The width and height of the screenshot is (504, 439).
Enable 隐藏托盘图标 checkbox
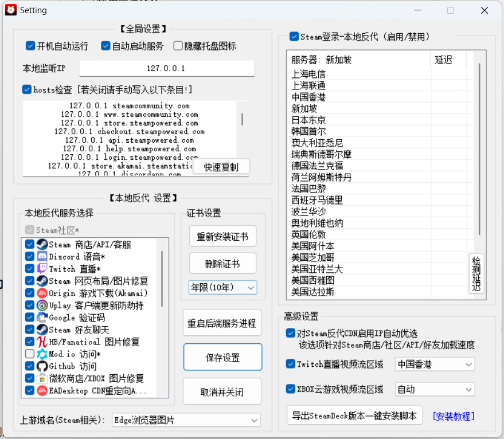pos(178,46)
